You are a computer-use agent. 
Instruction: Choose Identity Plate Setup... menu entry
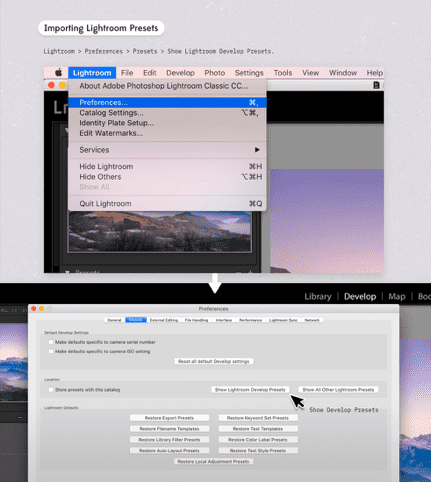pos(167,123)
